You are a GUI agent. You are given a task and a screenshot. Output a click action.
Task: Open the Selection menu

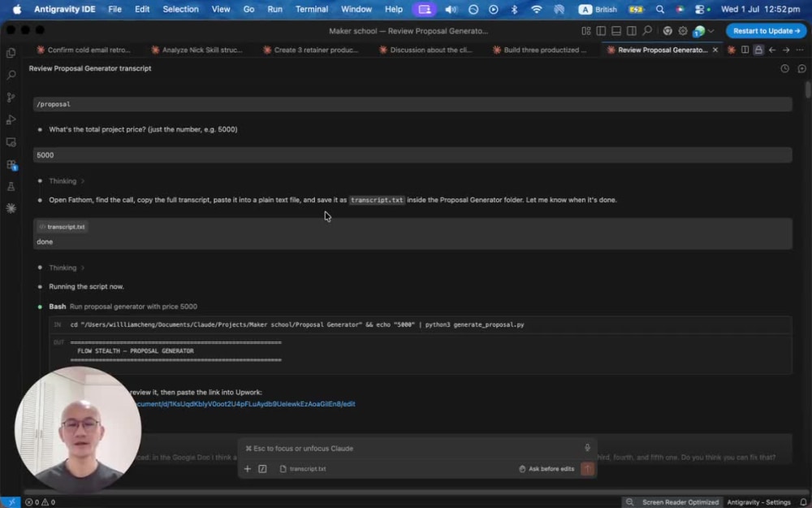pyautogui.click(x=181, y=9)
